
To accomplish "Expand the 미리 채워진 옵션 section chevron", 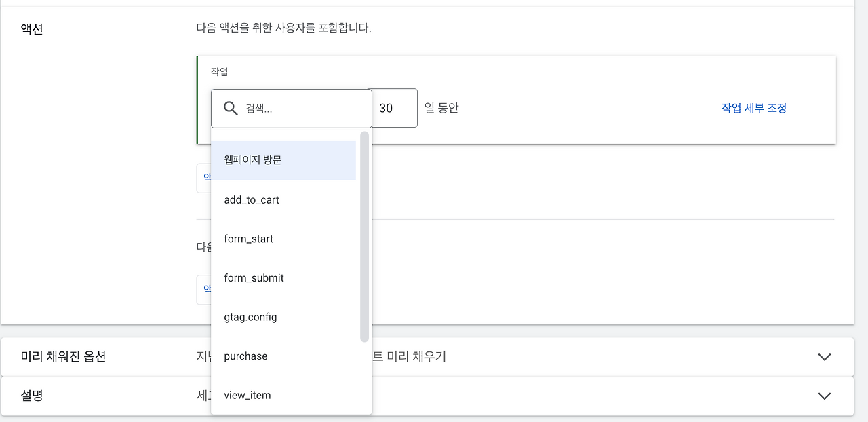I will click(825, 356).
